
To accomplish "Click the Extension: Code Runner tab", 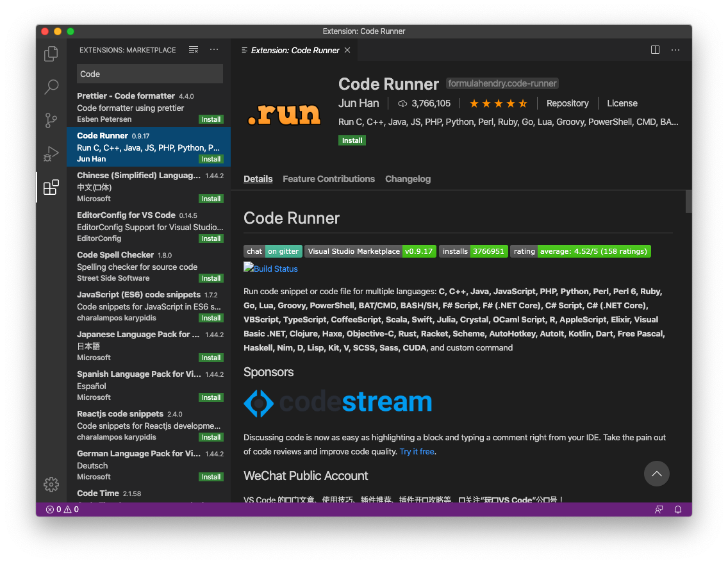I will click(294, 50).
